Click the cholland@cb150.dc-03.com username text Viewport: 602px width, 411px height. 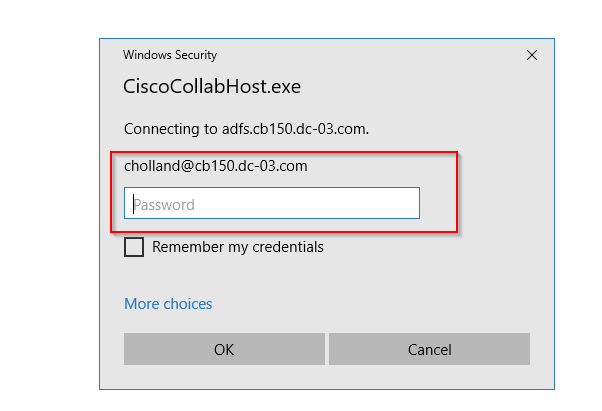tap(215, 166)
